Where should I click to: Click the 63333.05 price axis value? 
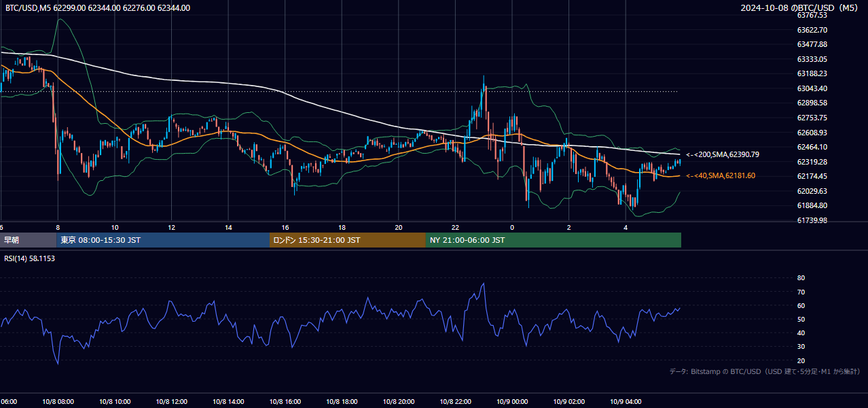[x=812, y=59]
